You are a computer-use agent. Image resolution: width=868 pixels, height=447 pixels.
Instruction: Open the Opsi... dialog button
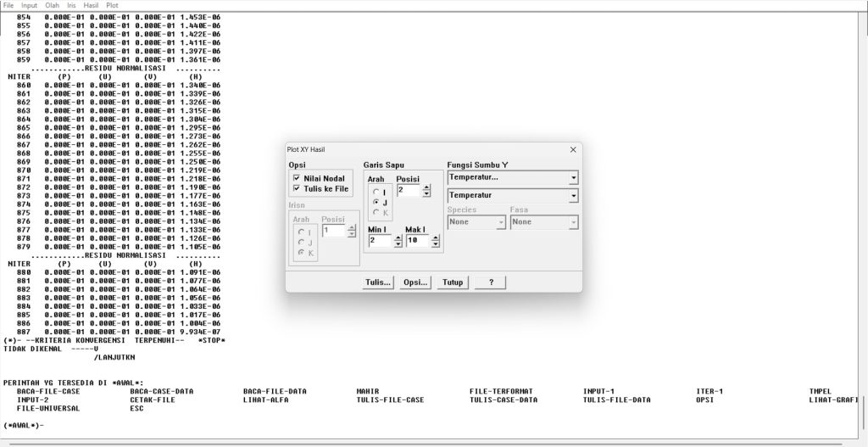click(415, 282)
